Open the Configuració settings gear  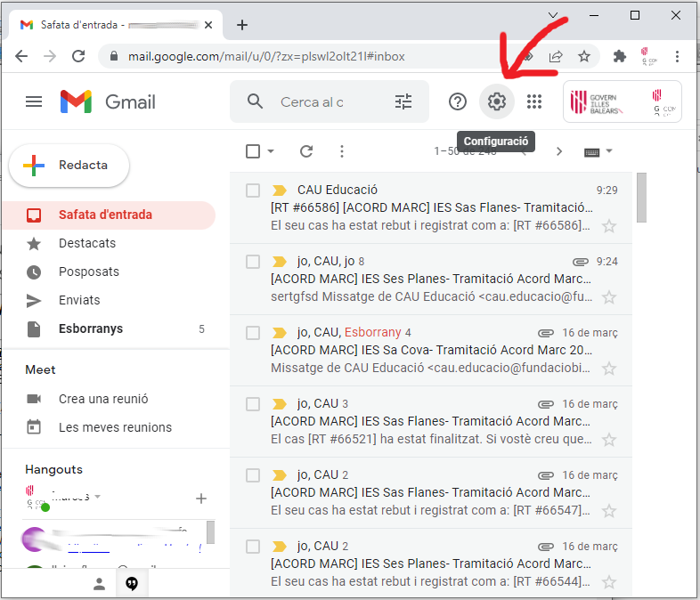(496, 101)
